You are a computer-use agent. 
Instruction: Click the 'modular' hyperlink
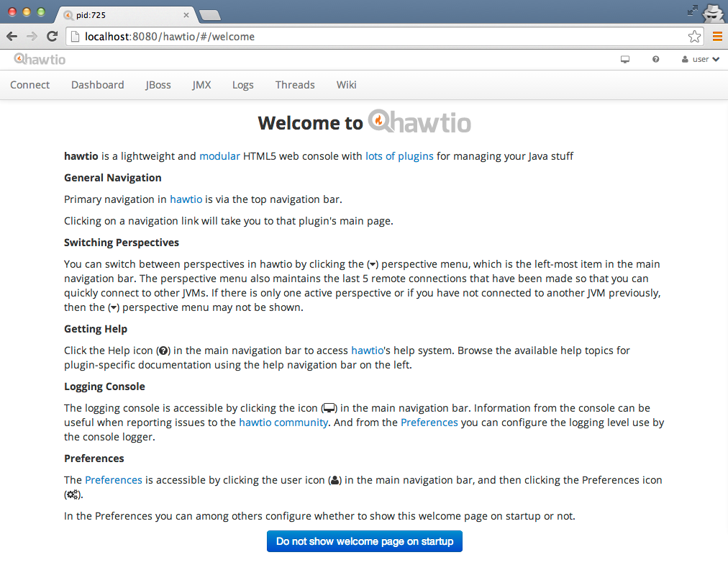click(x=219, y=156)
